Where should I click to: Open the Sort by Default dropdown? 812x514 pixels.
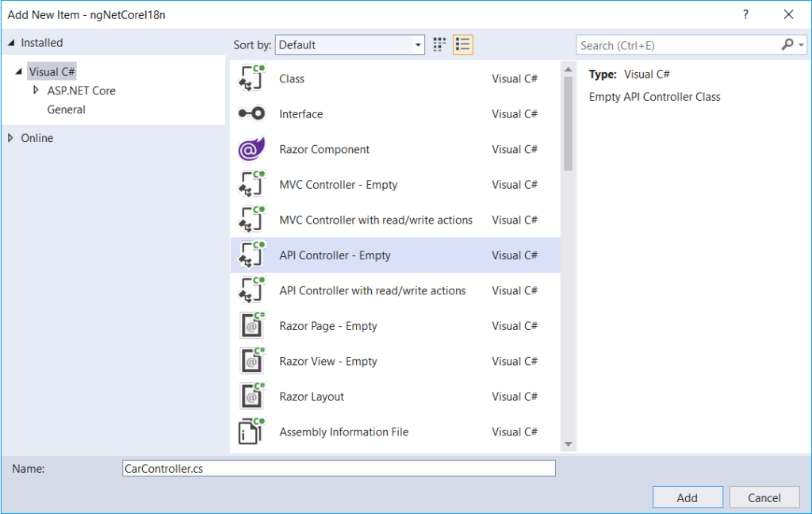350,45
